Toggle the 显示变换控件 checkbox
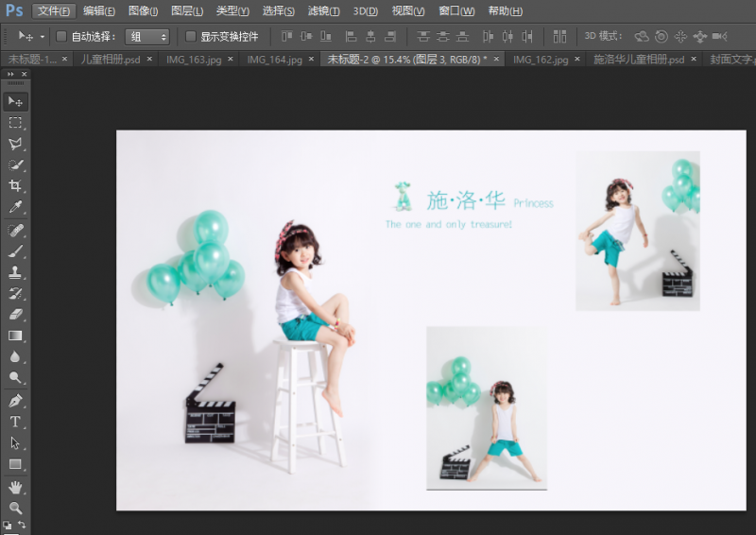This screenshot has height=535, width=756. 191,37
